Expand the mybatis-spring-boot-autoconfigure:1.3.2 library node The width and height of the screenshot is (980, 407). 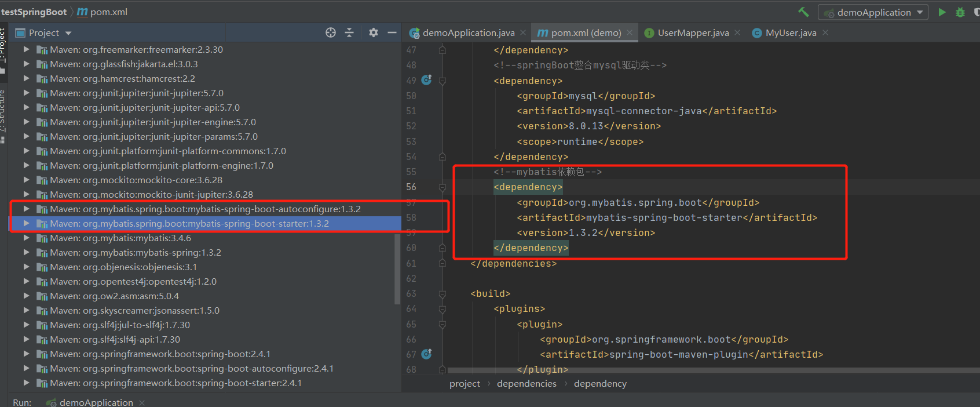[26, 209]
